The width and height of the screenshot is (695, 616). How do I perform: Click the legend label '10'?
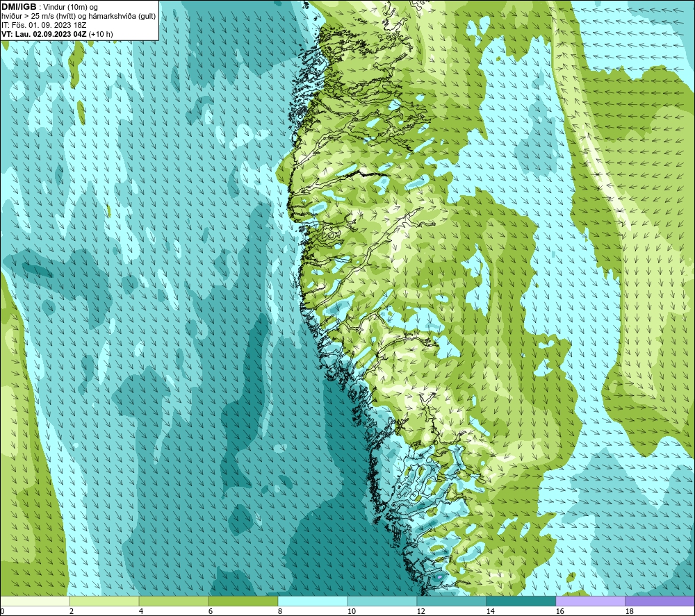click(x=351, y=612)
